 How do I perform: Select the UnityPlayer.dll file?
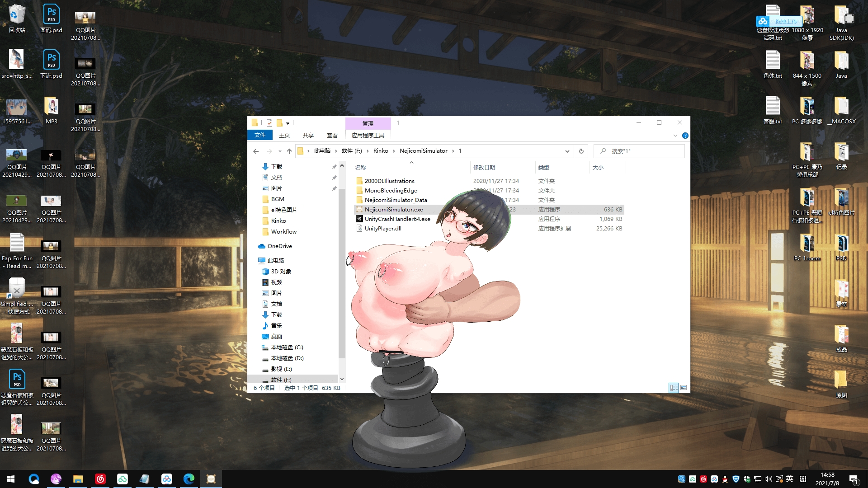pos(382,229)
